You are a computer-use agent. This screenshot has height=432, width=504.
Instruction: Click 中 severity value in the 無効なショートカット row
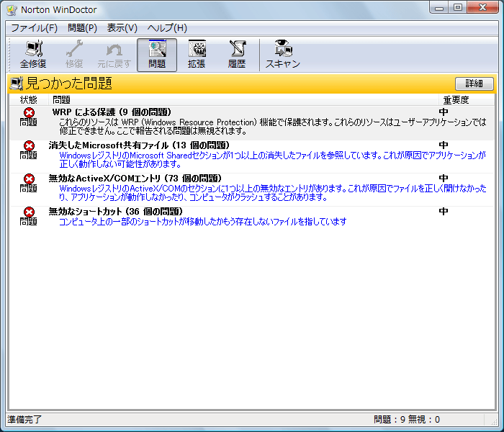click(x=444, y=212)
